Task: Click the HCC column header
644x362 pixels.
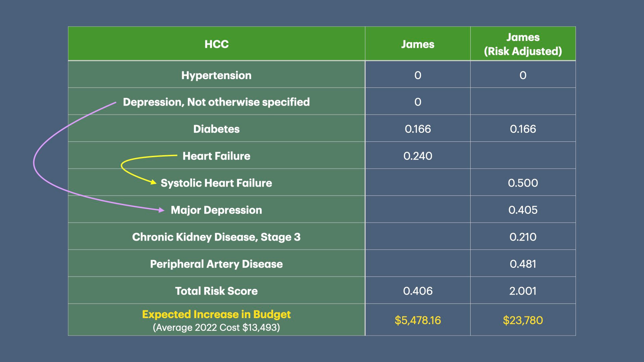Action: pos(216,44)
